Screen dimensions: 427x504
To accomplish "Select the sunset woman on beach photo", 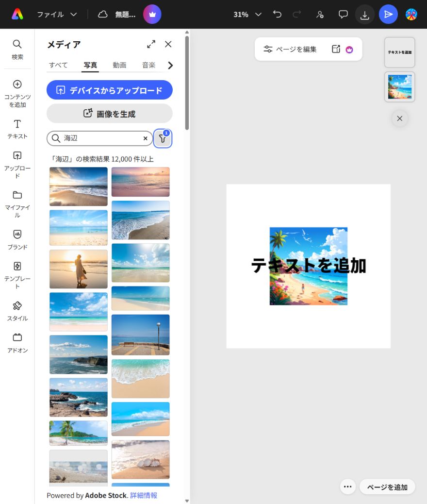I will (79, 269).
